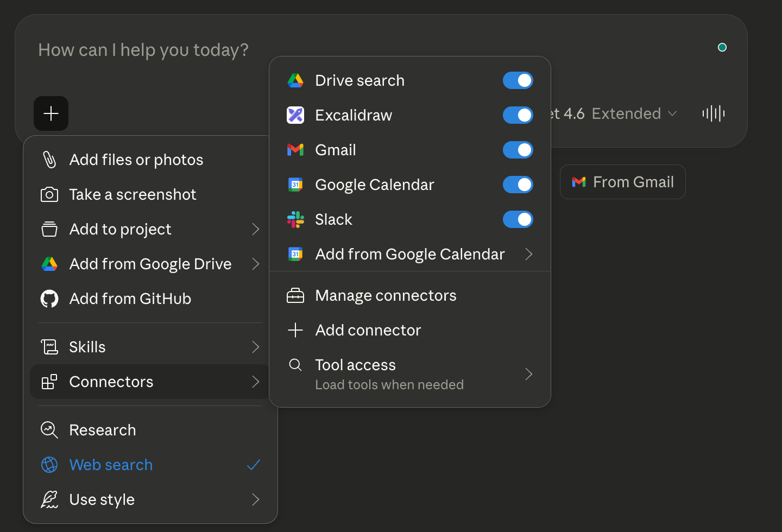Switch off Google Calendar connector
The height and width of the screenshot is (532, 782).
click(x=518, y=185)
